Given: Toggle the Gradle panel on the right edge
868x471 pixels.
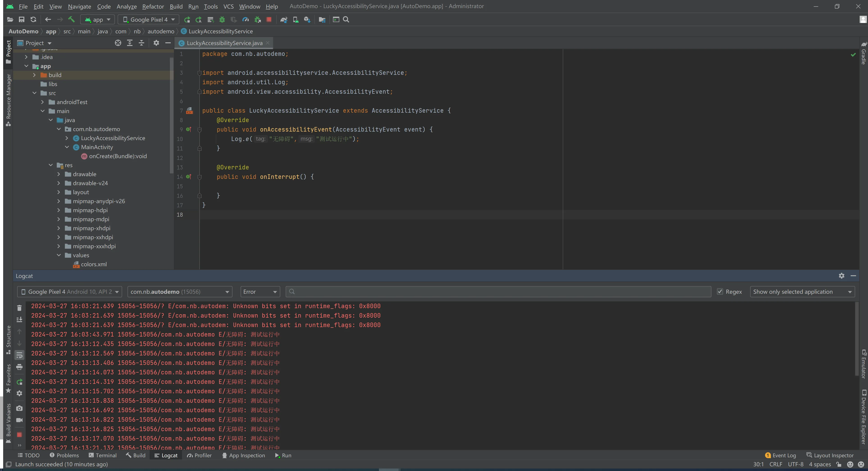Looking at the screenshot, I should coord(864,53).
